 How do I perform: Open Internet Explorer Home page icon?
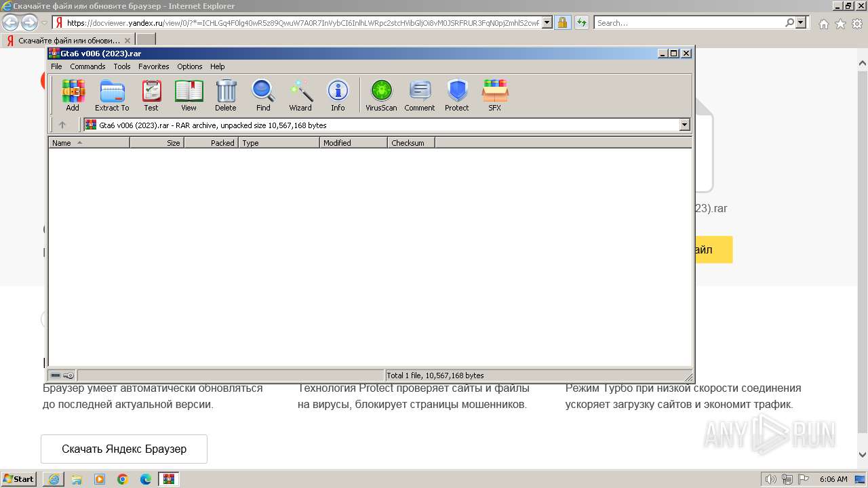pyautogui.click(x=823, y=24)
